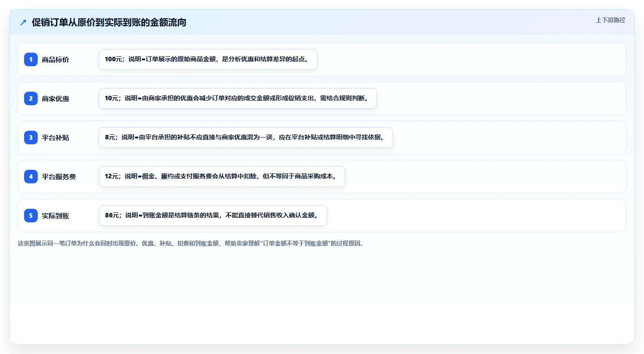Click the step 4 number badge
This screenshot has height=354, width=644.
31,177
